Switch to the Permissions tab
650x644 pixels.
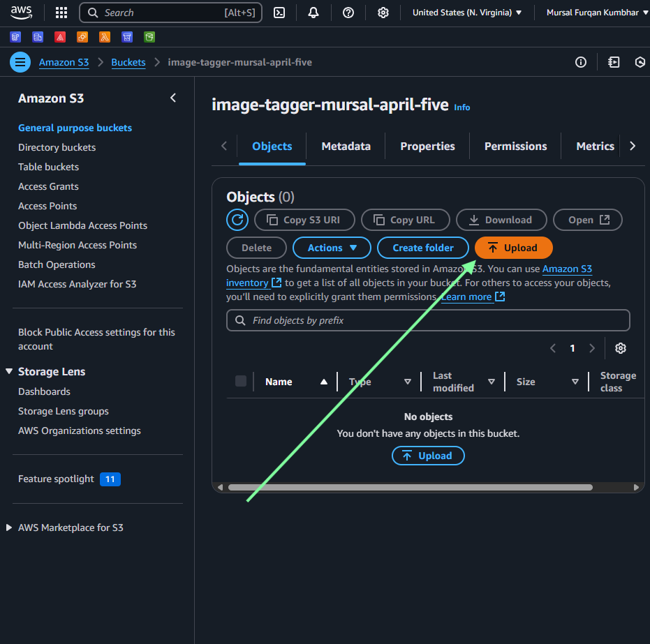[515, 147]
